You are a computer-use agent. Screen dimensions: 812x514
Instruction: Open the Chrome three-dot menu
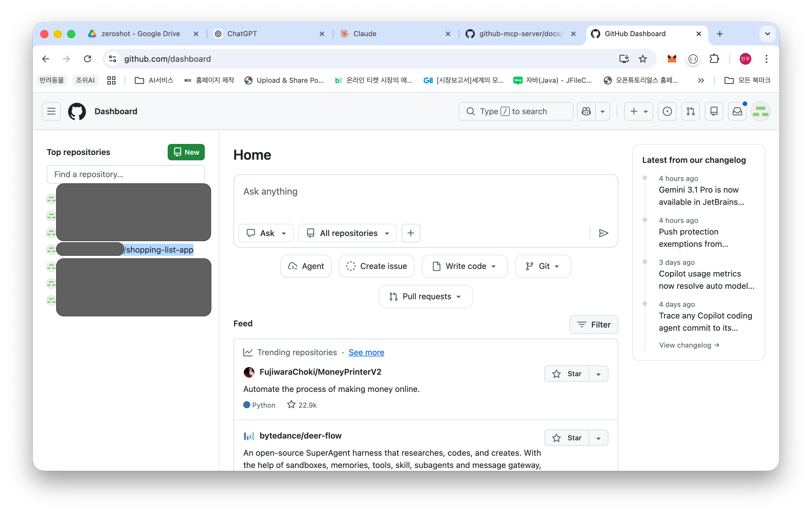click(x=766, y=59)
